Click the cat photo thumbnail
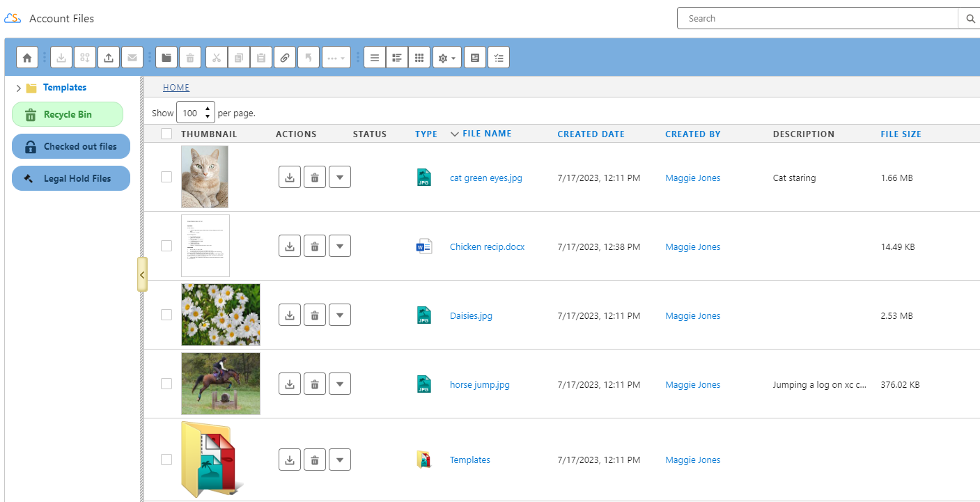The height and width of the screenshot is (502, 980). coord(205,177)
